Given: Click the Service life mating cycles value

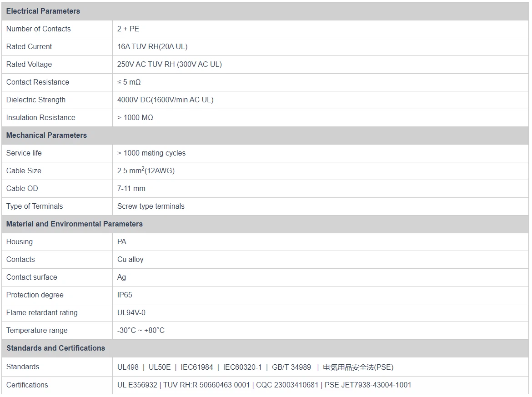Looking at the screenshot, I should (151, 153).
